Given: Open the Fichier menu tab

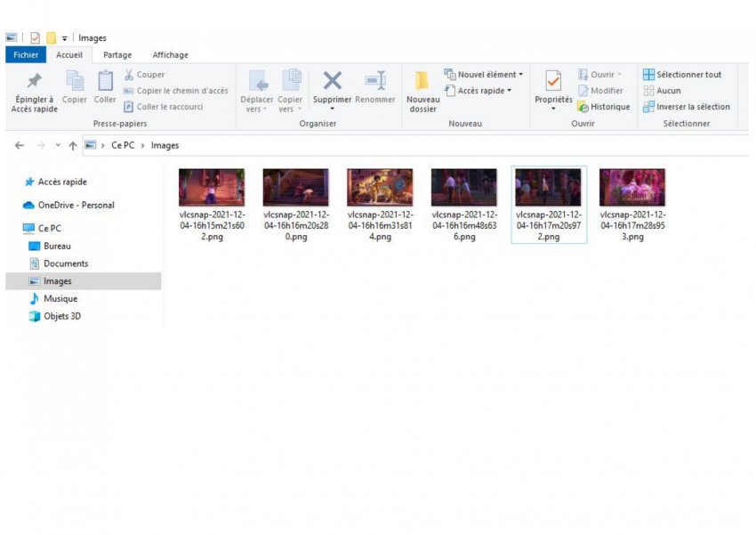Looking at the screenshot, I should [x=26, y=55].
